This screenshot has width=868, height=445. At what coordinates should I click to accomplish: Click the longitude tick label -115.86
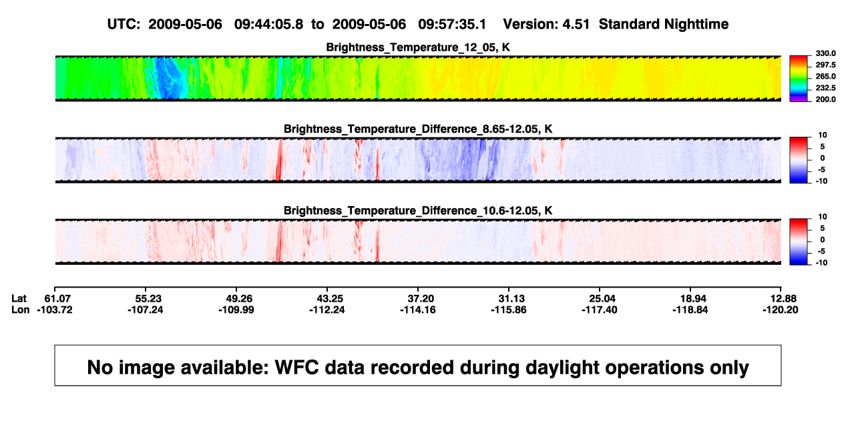point(509,310)
